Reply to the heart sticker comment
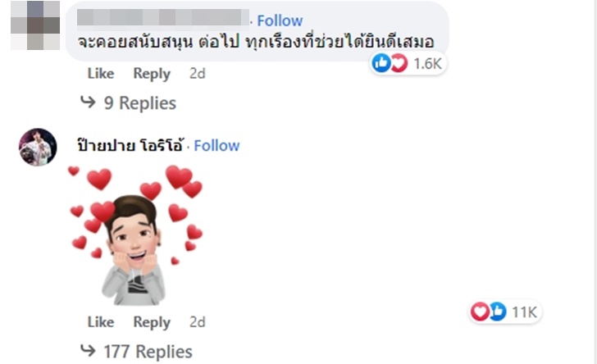Screen dimensions: 597x364 click(152, 322)
